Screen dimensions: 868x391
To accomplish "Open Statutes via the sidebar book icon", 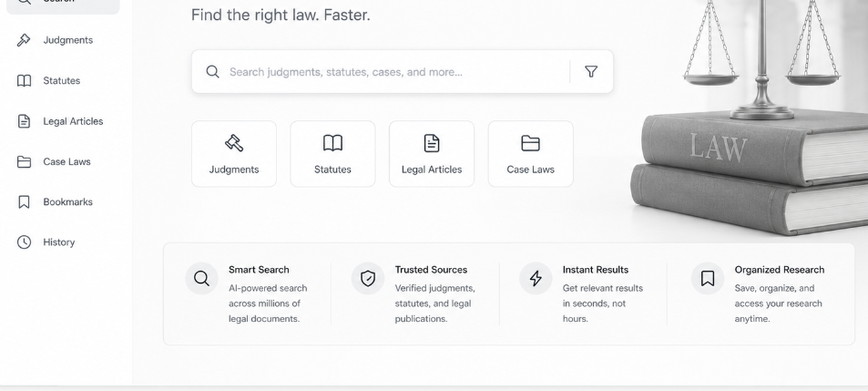I will [x=24, y=81].
